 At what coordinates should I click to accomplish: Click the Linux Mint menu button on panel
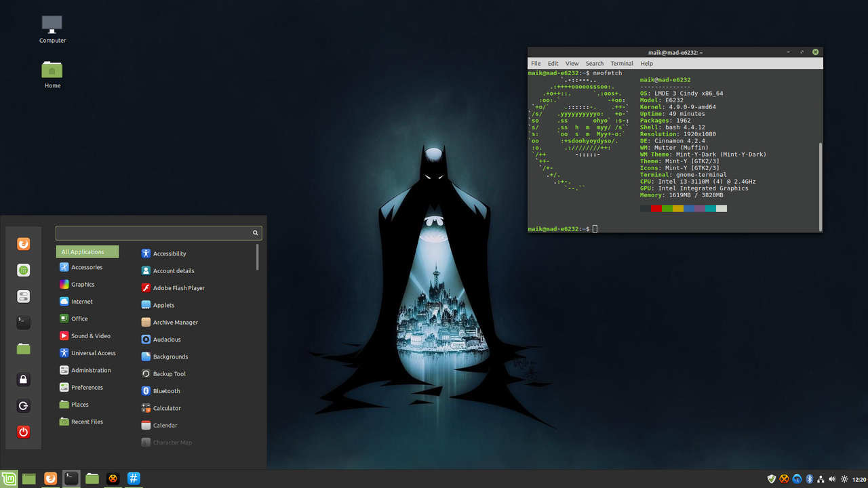[x=9, y=479]
